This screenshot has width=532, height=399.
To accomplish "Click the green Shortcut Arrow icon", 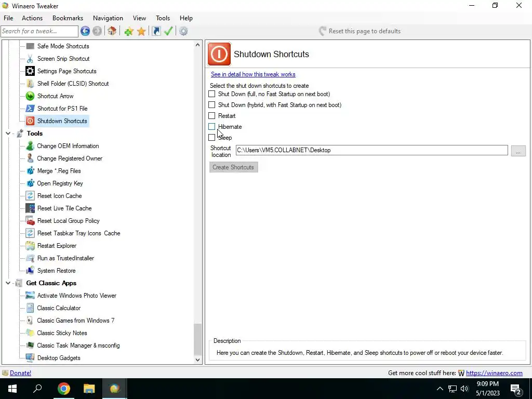I will pyautogui.click(x=30, y=96).
